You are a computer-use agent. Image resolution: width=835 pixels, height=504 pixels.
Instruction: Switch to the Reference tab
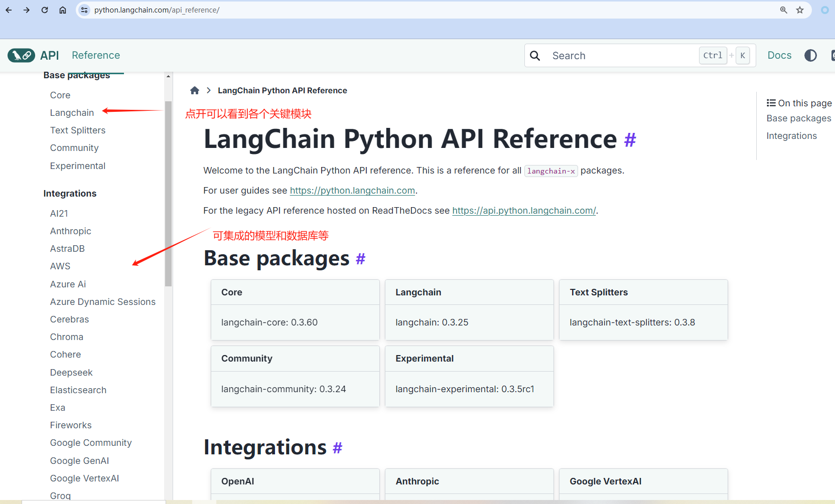pyautogui.click(x=96, y=55)
